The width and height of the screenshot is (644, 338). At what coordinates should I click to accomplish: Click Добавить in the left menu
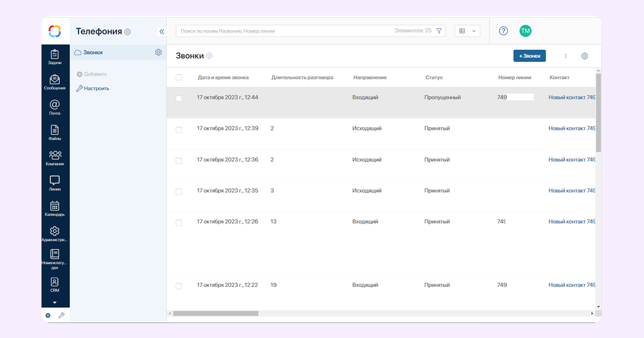tap(92, 74)
